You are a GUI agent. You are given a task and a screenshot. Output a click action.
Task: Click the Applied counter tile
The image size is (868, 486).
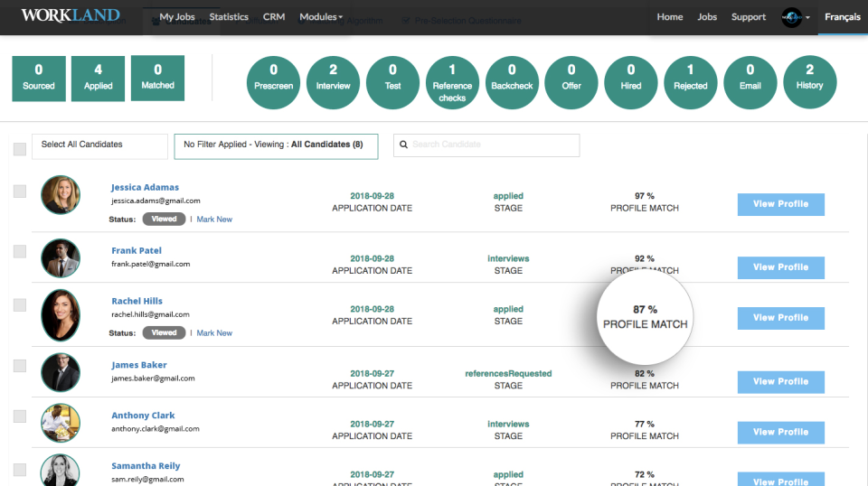pyautogui.click(x=98, y=79)
